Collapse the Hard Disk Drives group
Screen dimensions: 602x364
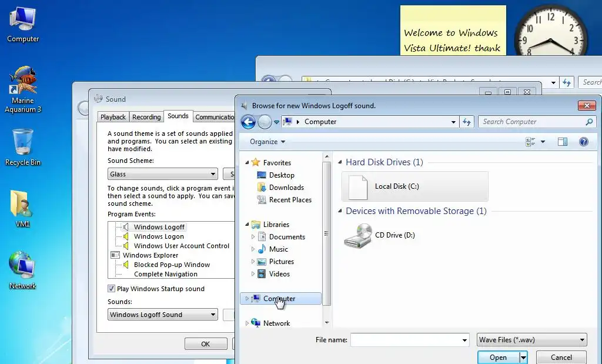tap(340, 162)
